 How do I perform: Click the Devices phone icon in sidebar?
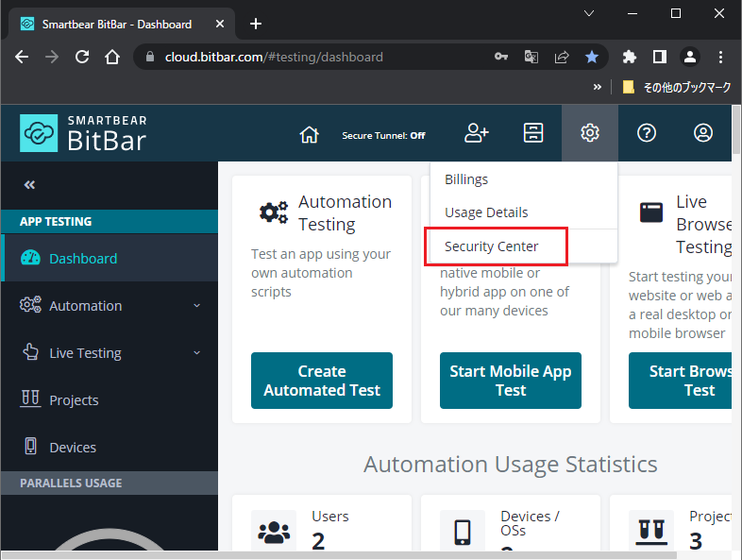click(30, 446)
